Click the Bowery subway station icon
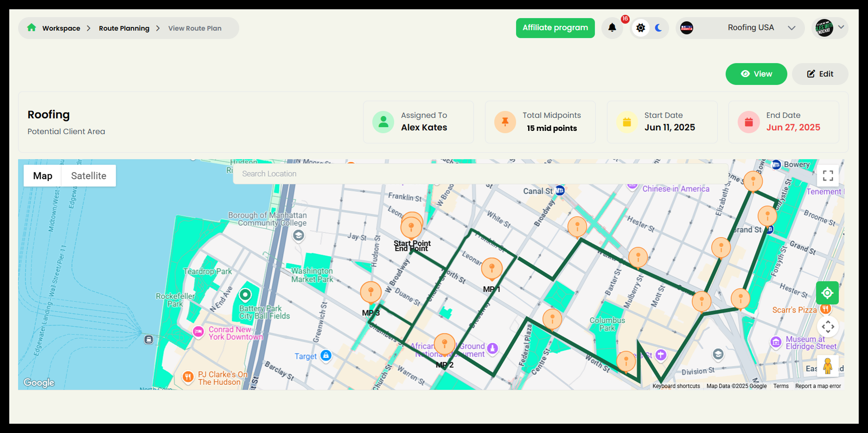Viewport: 868px width, 433px height. (776, 164)
